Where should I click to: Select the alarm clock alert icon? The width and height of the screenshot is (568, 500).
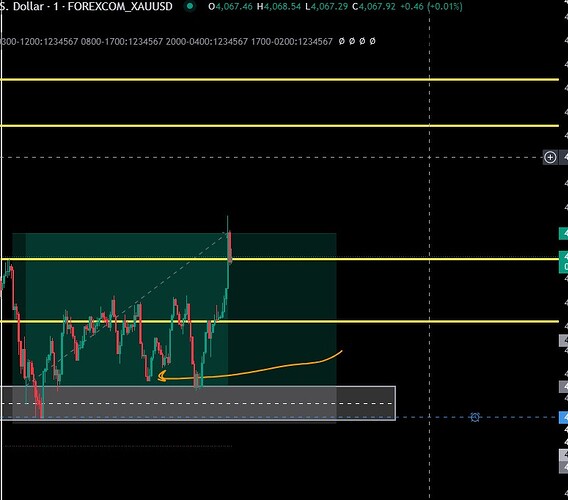tap(475, 417)
